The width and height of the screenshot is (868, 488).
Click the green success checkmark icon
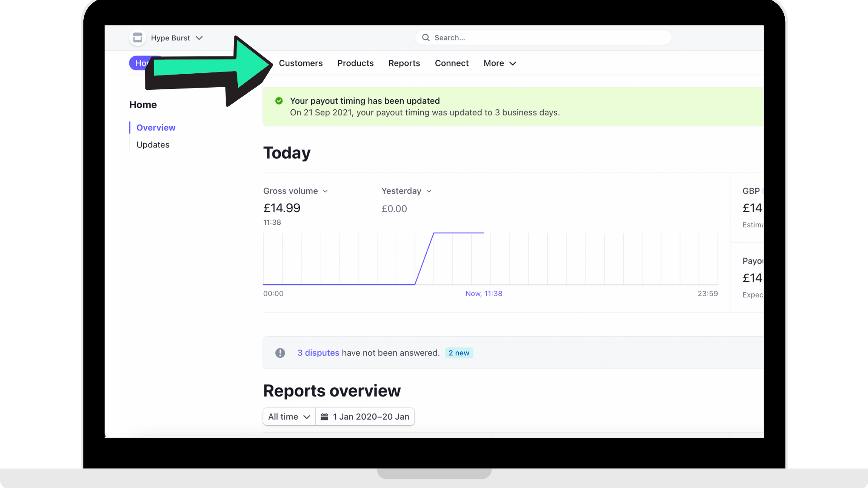(x=279, y=101)
